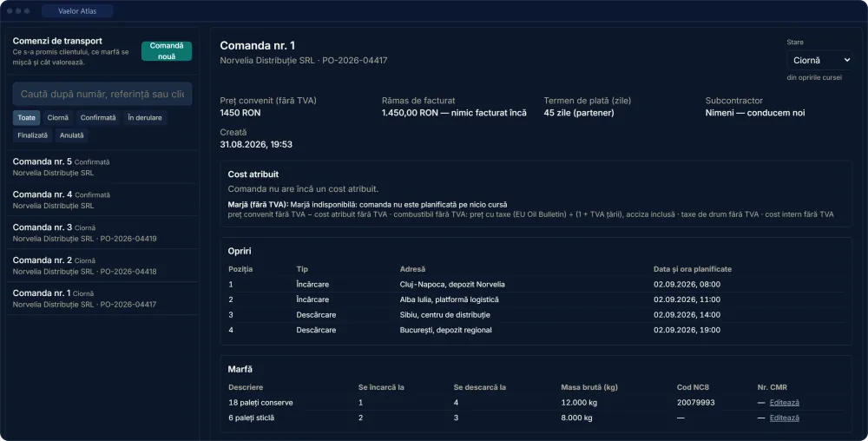
Task: Click the Comandă nouă button
Action: click(167, 51)
